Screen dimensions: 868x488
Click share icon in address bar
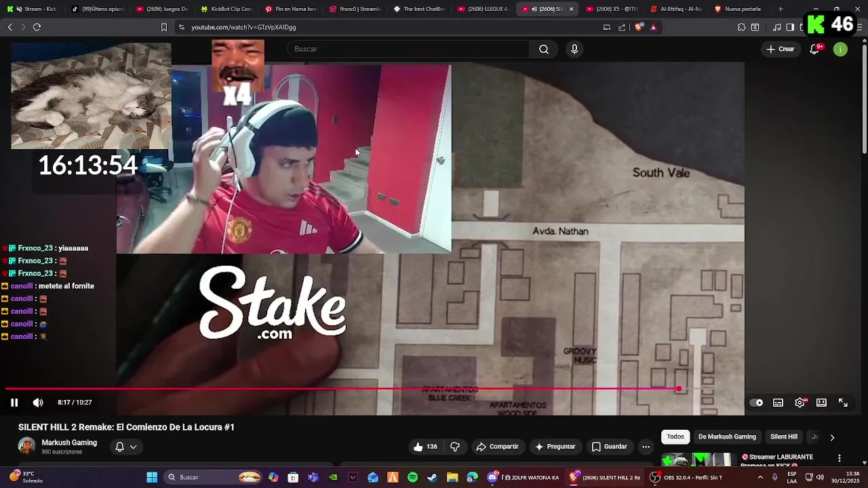622,27
